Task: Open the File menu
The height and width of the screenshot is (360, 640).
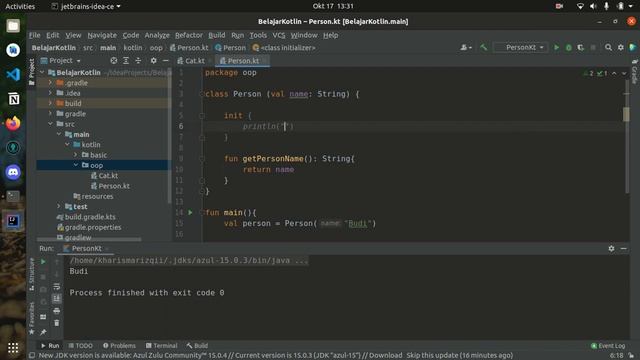Action: pyautogui.click(x=35, y=35)
